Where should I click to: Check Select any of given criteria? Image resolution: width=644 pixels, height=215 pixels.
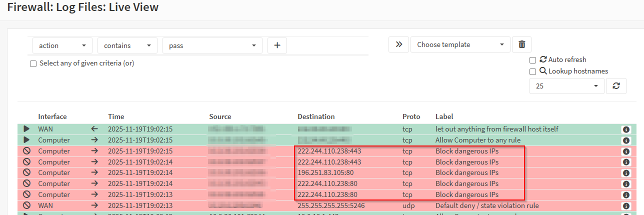coord(33,63)
